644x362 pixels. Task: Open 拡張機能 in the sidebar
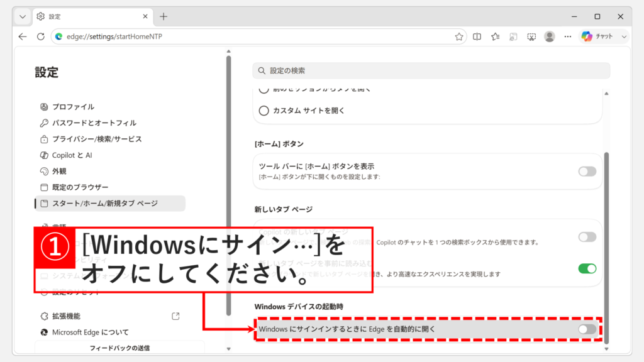click(x=66, y=316)
